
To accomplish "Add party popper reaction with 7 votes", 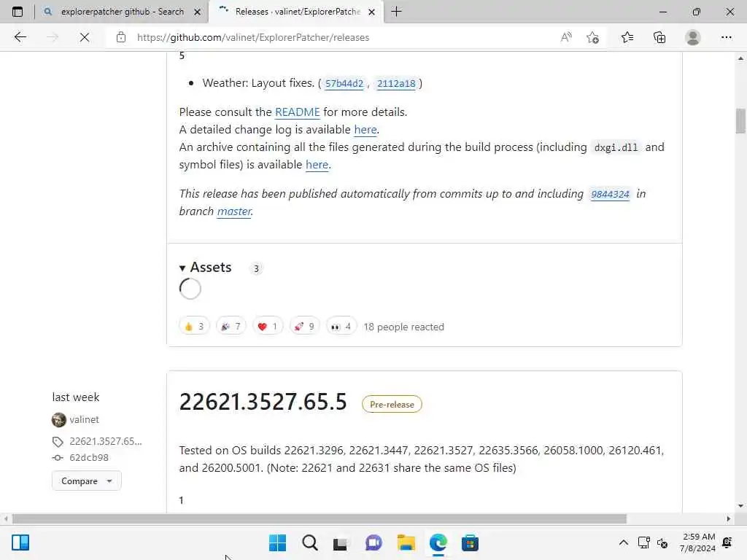I will coord(231,326).
